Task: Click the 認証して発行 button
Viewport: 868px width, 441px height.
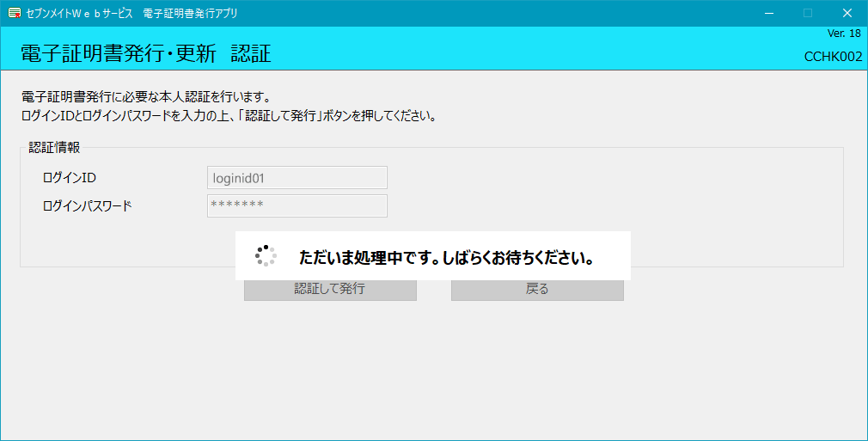Action: point(331,290)
